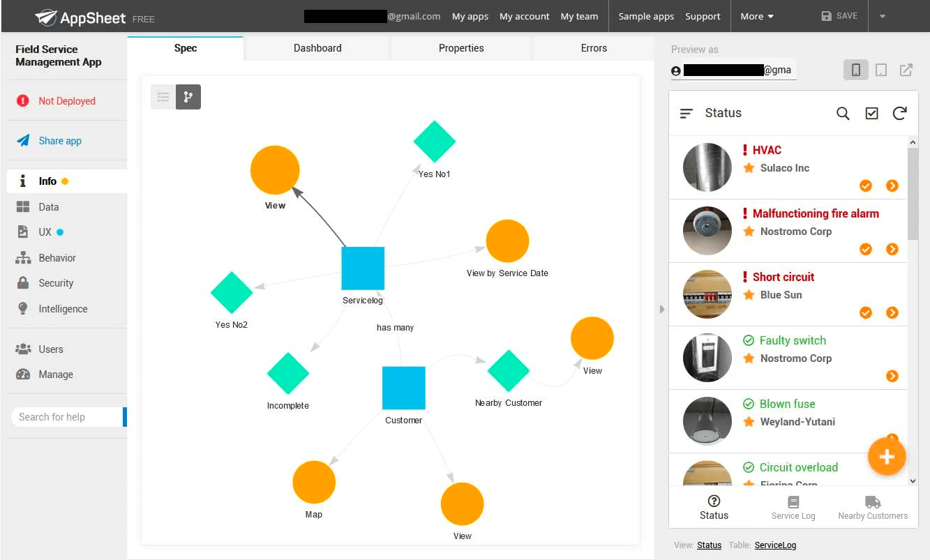
Task: Toggle the multi-select checkbox icon in preview
Action: (871, 113)
